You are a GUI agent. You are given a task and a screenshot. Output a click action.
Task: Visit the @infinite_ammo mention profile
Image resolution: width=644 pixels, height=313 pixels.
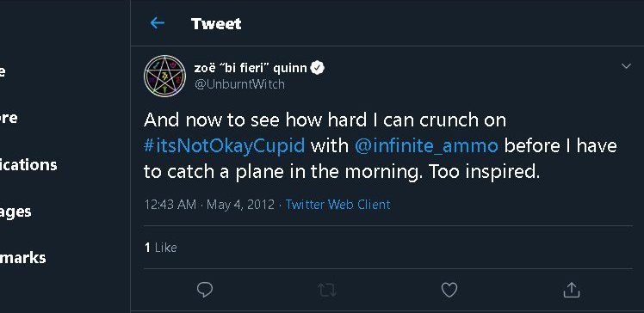click(x=426, y=145)
